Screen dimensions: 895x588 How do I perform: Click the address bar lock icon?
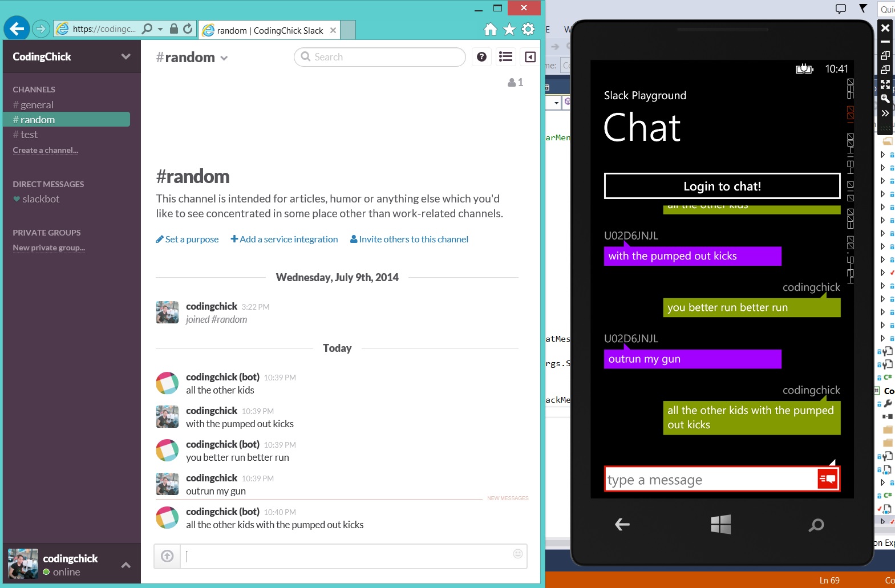[174, 29]
